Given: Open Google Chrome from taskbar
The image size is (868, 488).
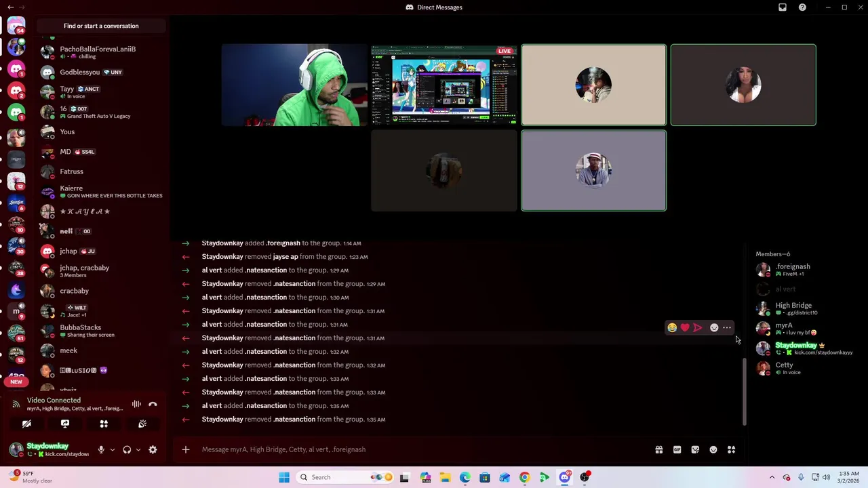Looking at the screenshot, I should tap(524, 477).
